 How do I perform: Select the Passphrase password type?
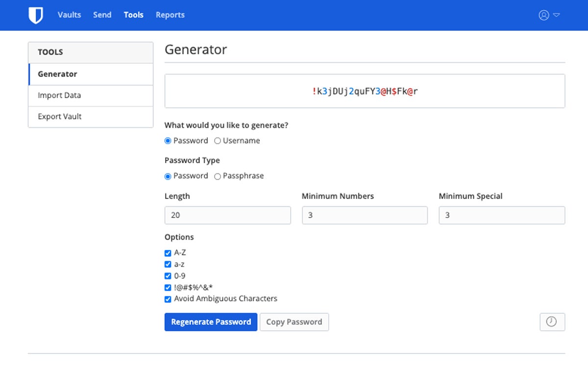tap(218, 176)
